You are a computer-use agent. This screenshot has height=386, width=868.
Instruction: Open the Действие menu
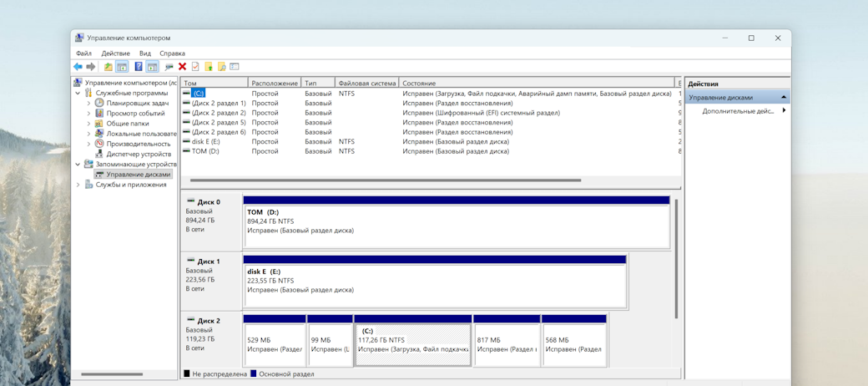pos(116,53)
